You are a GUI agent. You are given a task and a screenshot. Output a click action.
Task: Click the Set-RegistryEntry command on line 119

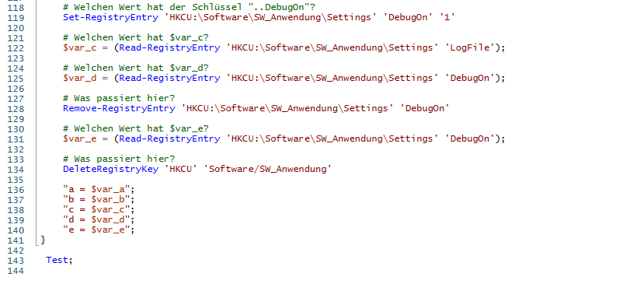[110, 18]
